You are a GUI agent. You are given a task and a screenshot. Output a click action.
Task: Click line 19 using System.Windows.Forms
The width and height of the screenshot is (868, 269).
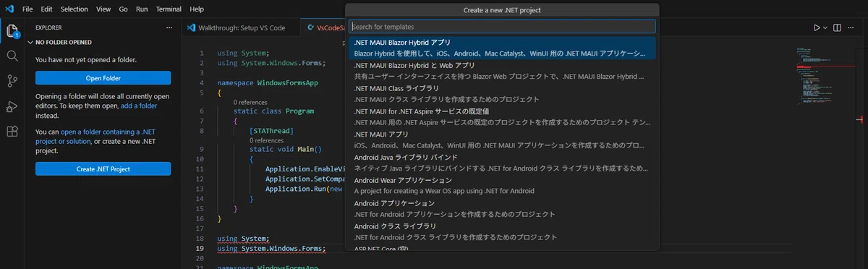[x=271, y=248]
